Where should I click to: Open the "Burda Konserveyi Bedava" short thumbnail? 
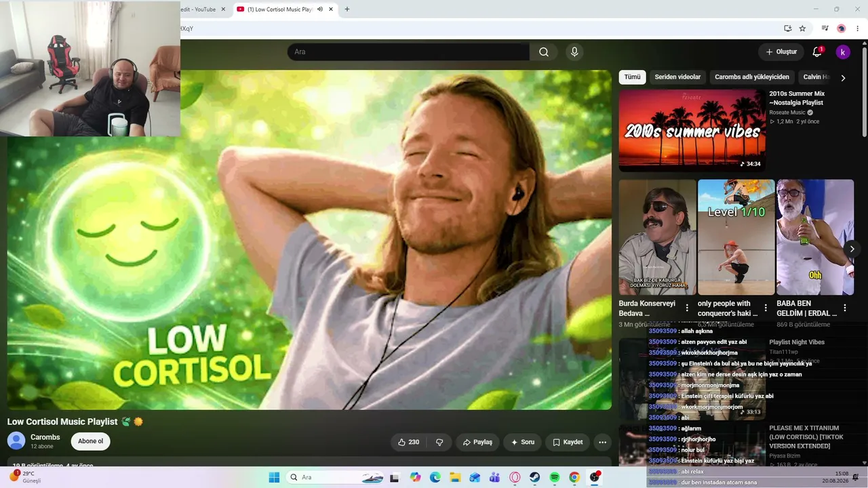(x=657, y=237)
